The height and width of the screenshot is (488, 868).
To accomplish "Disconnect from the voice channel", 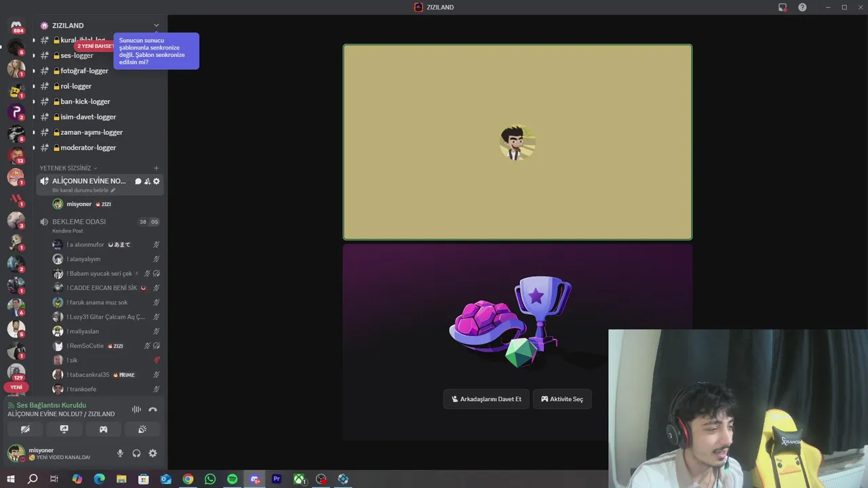I will pyautogui.click(x=153, y=409).
